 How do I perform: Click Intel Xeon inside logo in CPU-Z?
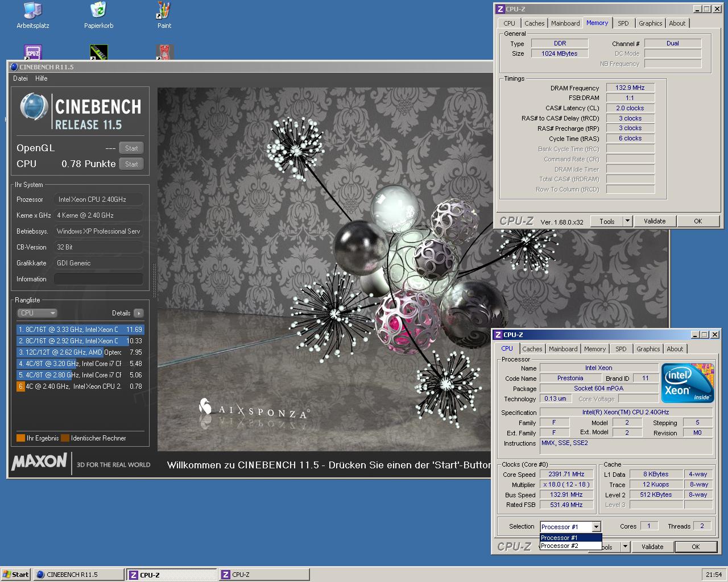tap(687, 383)
